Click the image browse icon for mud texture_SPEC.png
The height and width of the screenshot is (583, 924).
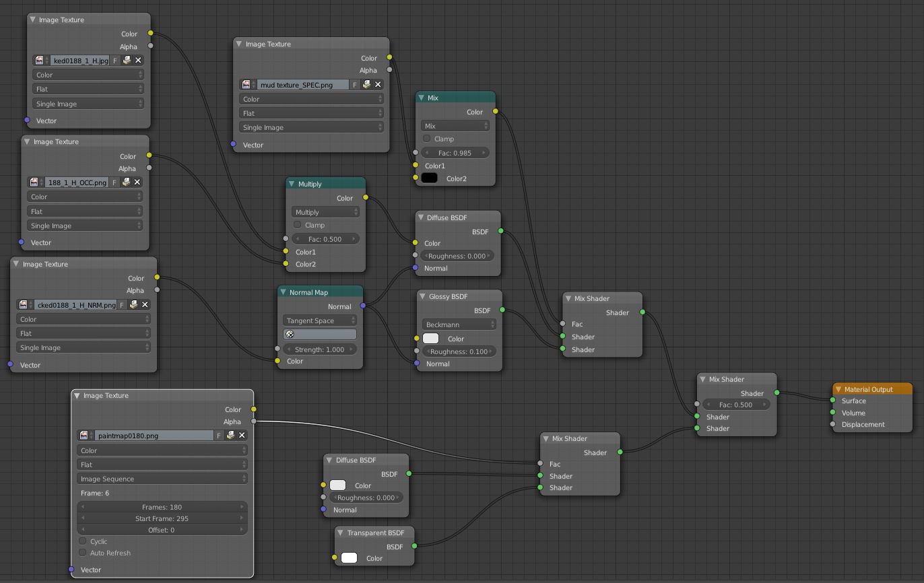click(x=248, y=85)
